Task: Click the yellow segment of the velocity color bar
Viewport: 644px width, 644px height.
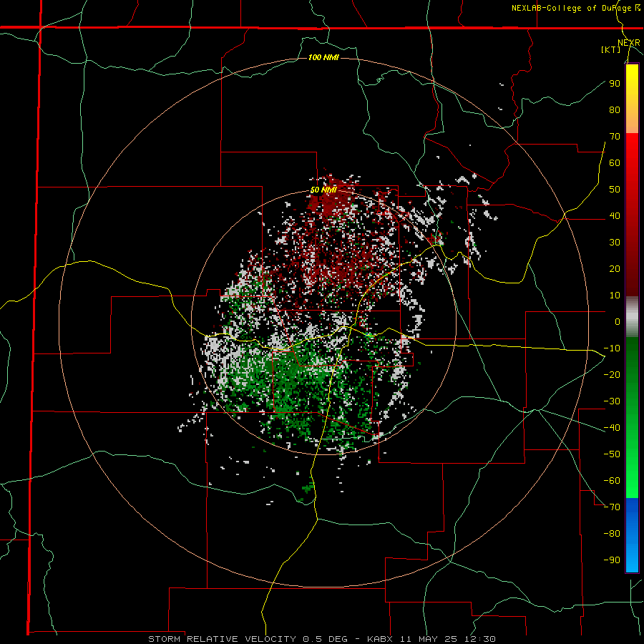Action: (x=632, y=99)
